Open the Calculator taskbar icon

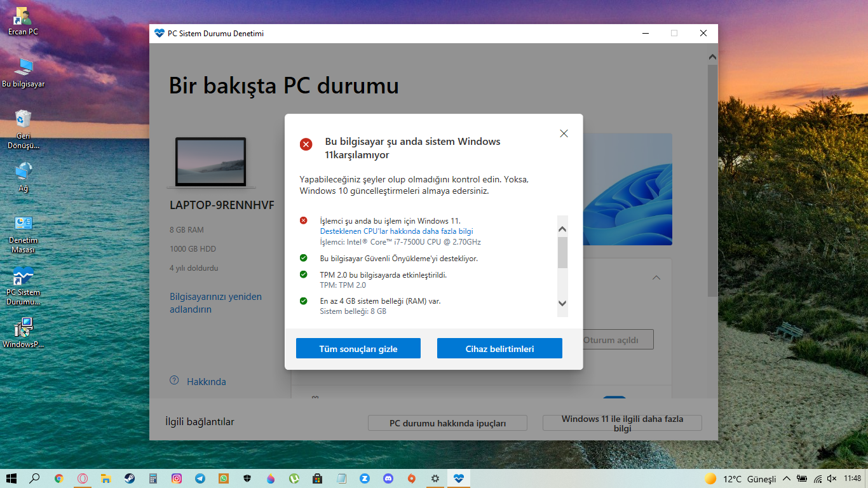pyautogui.click(x=153, y=478)
